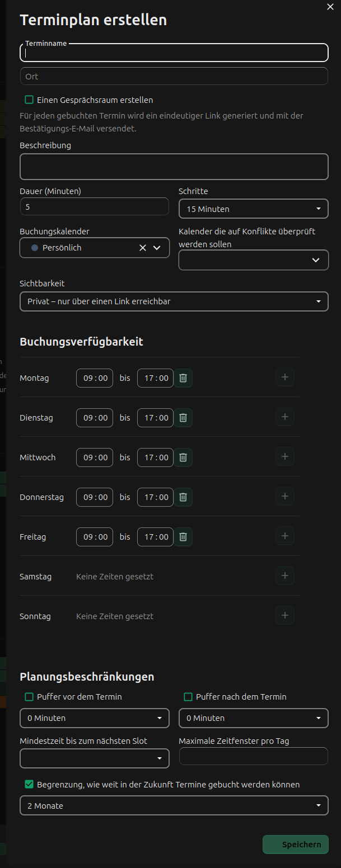Uncheck the Begrenzung future booking limit
Viewport: 341px width, 868px height.
click(29, 785)
